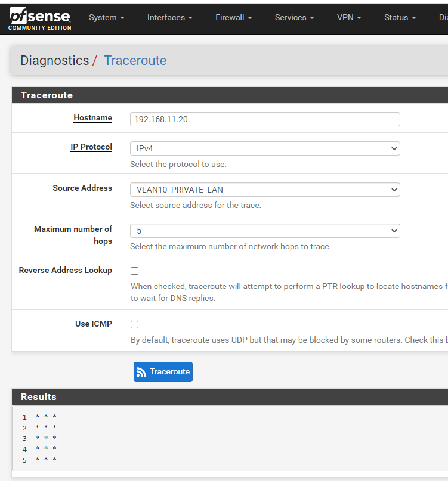Click hop 2 result row

click(x=39, y=427)
